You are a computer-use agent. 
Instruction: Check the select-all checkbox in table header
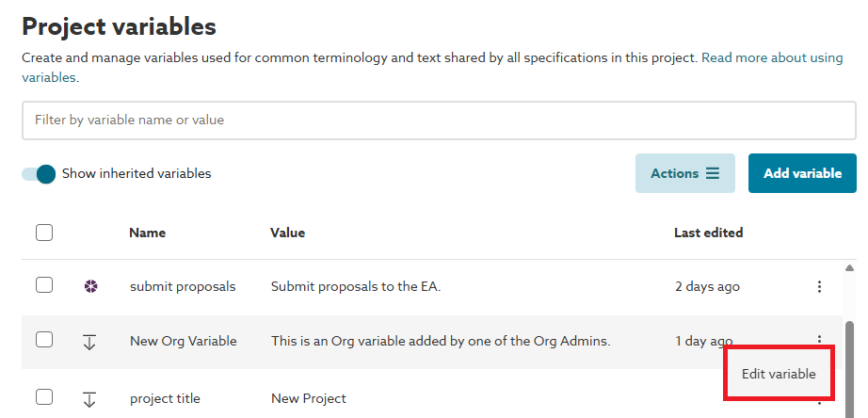[44, 233]
